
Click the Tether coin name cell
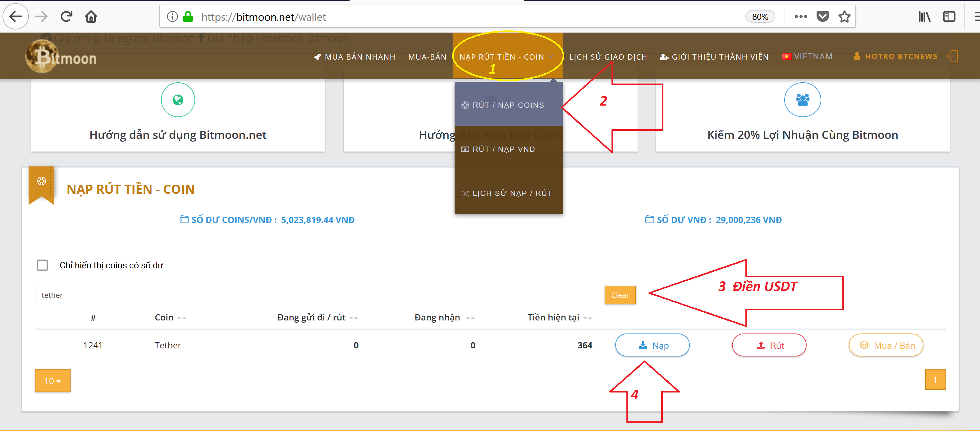pos(168,345)
